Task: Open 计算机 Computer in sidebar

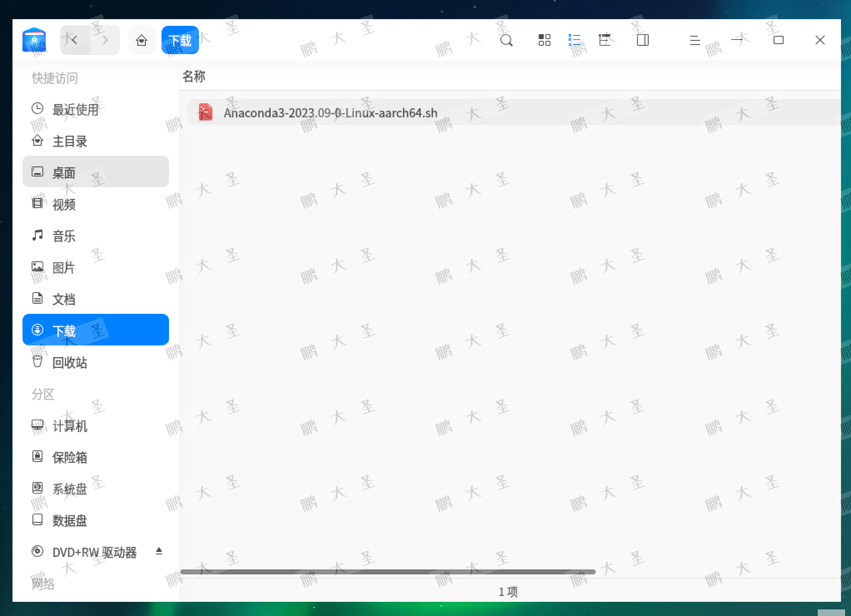Action: click(x=70, y=425)
